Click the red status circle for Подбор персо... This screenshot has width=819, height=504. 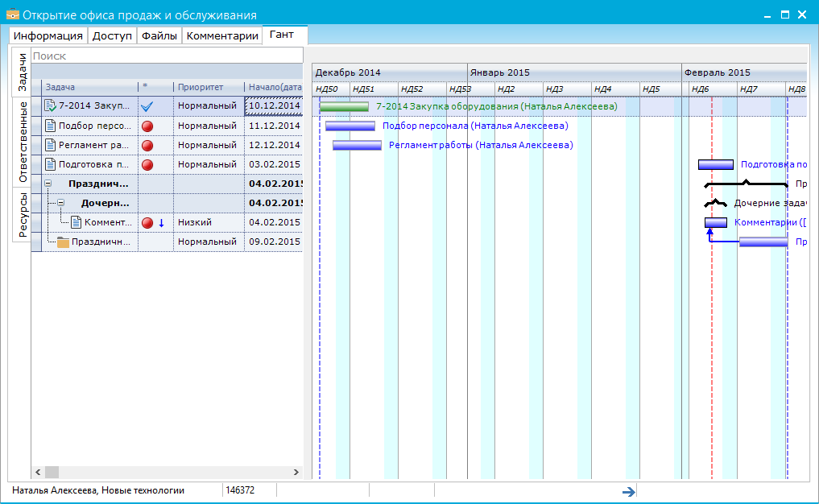tap(148, 126)
